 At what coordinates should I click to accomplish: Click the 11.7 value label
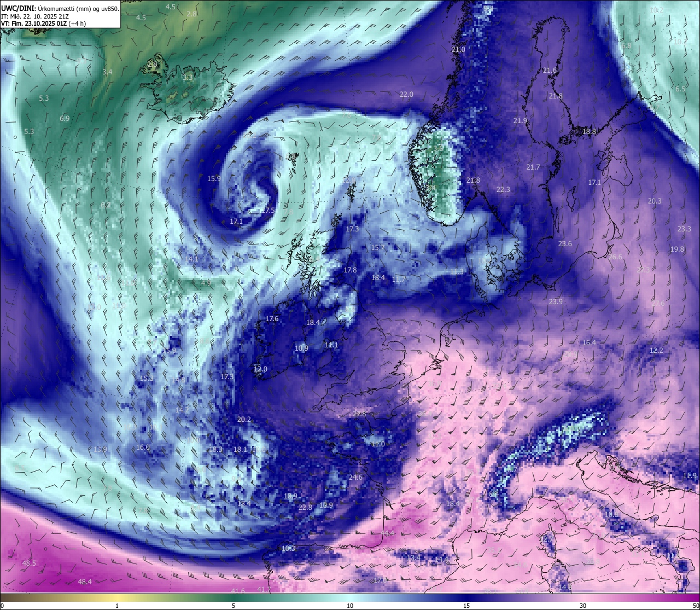(399, 279)
